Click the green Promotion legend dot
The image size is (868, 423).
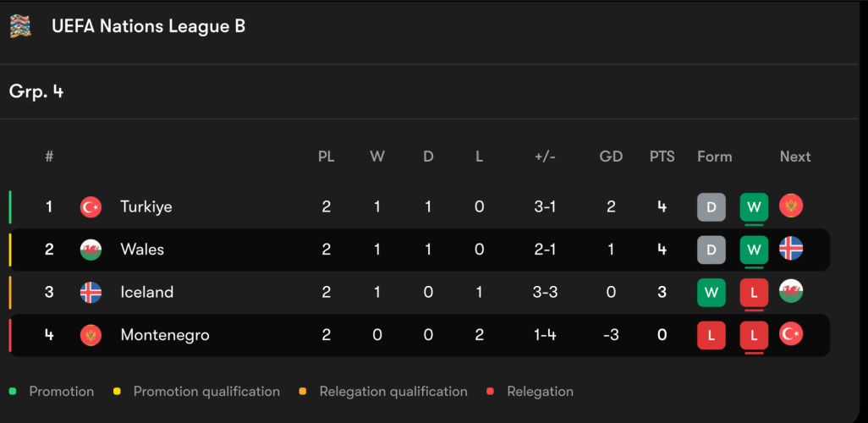[x=13, y=392]
